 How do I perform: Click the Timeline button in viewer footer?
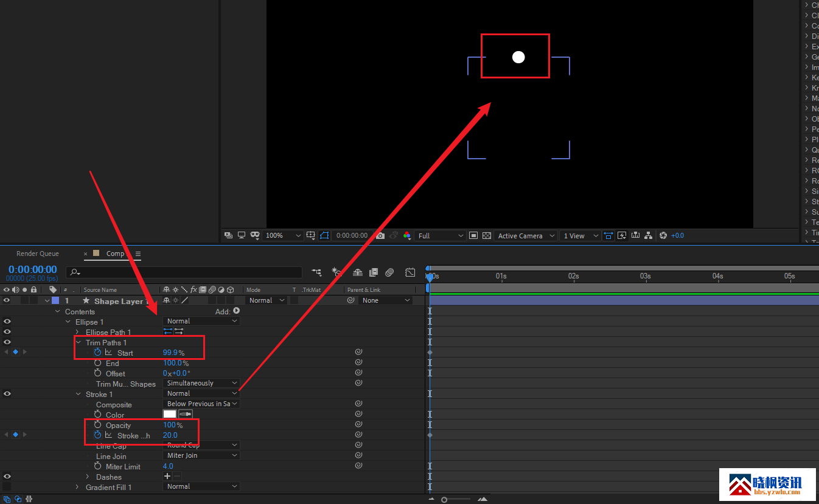[x=635, y=235]
